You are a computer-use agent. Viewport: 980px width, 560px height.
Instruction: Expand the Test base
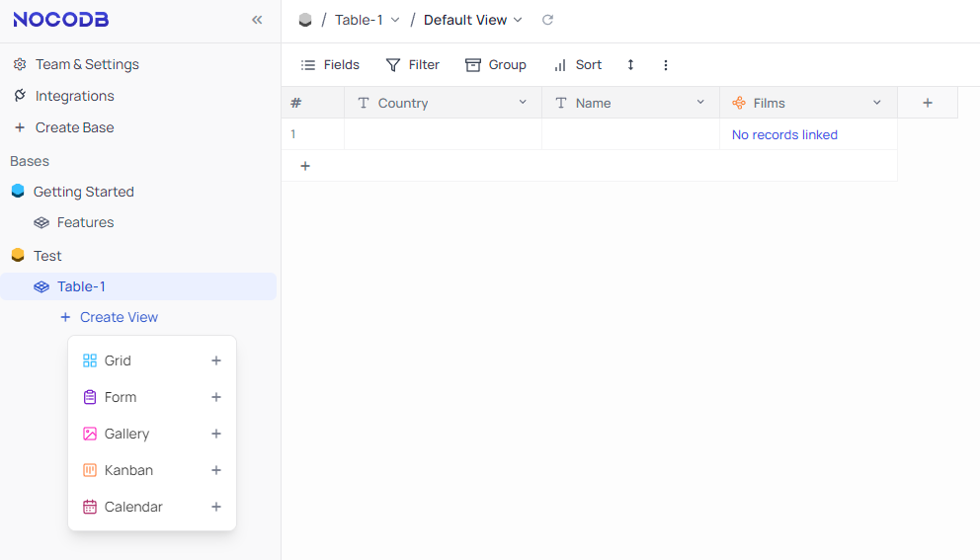point(47,256)
